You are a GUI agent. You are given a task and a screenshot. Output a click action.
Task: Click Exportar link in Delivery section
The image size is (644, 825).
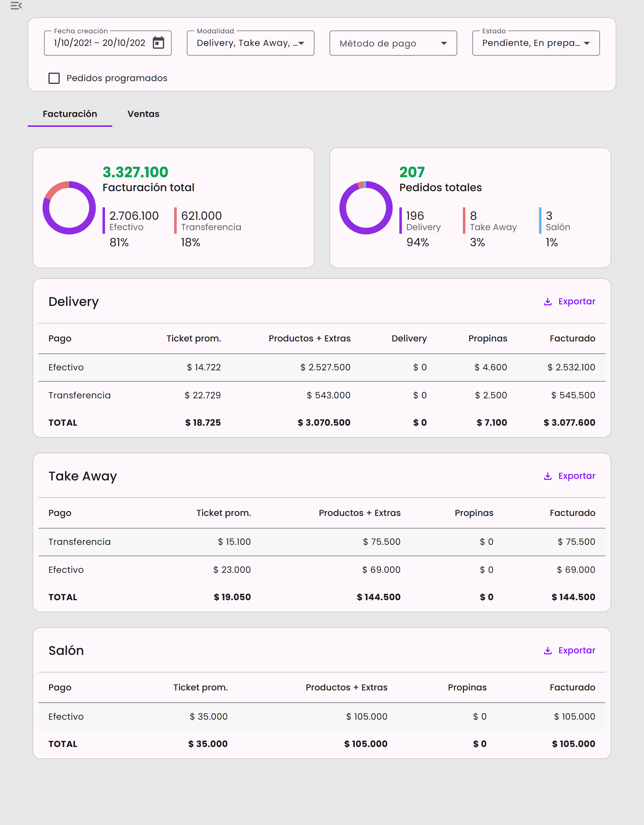coord(576,302)
